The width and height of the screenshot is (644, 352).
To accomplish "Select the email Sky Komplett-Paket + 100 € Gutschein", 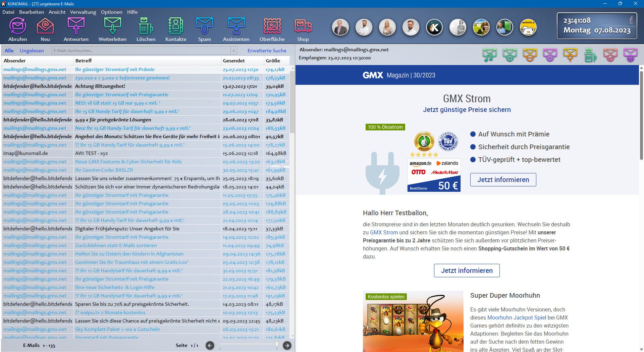I will pos(146,329).
